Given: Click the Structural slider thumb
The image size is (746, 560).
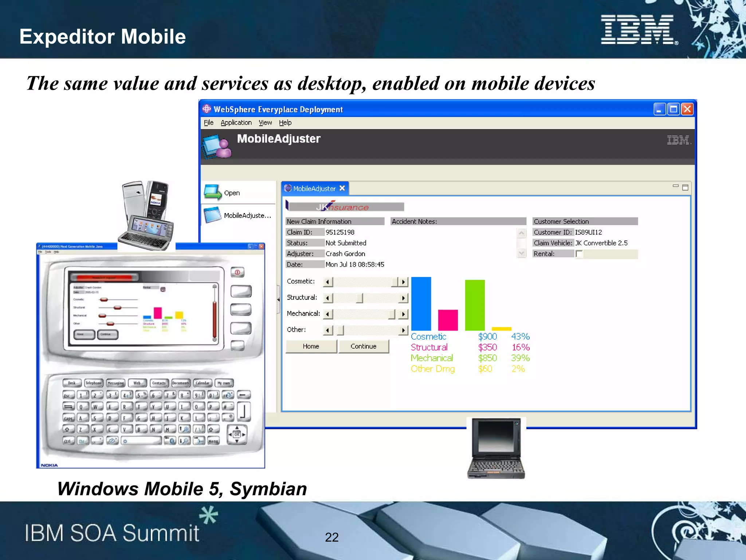Looking at the screenshot, I should click(x=360, y=298).
